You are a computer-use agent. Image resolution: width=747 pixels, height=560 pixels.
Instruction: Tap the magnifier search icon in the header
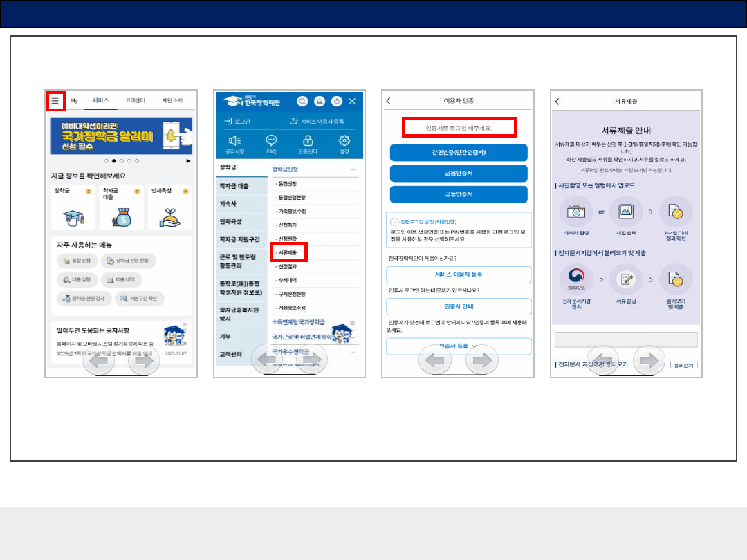click(x=302, y=101)
